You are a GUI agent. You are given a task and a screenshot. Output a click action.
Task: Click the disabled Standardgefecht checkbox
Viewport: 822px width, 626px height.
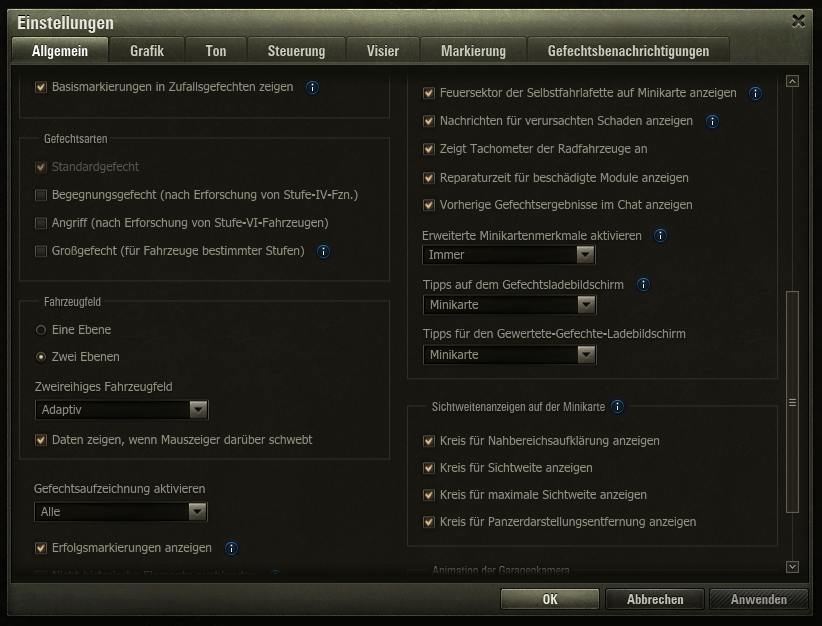41,167
